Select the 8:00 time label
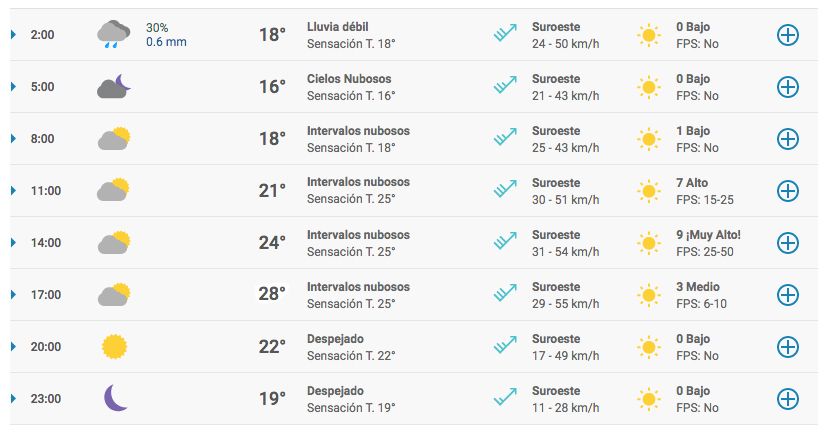Image resolution: width=824 pixels, height=435 pixels. 43,139
